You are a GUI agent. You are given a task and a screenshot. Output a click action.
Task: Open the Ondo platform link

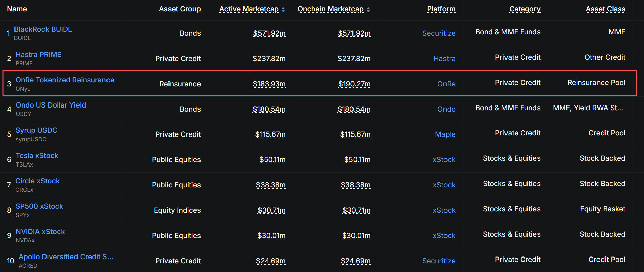pyautogui.click(x=446, y=109)
